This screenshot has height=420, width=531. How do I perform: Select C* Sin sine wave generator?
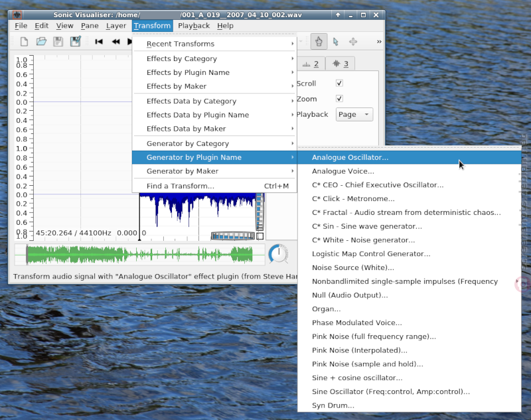409,226
